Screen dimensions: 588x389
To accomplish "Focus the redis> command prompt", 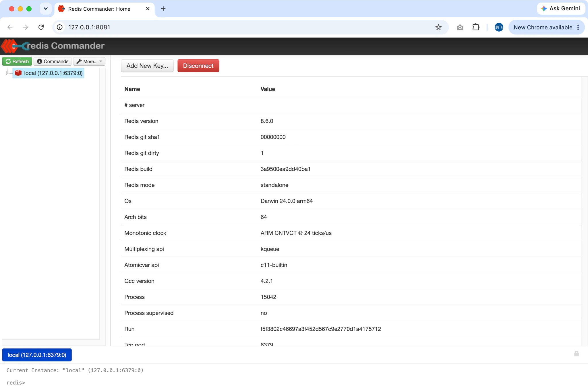I will coord(16,382).
